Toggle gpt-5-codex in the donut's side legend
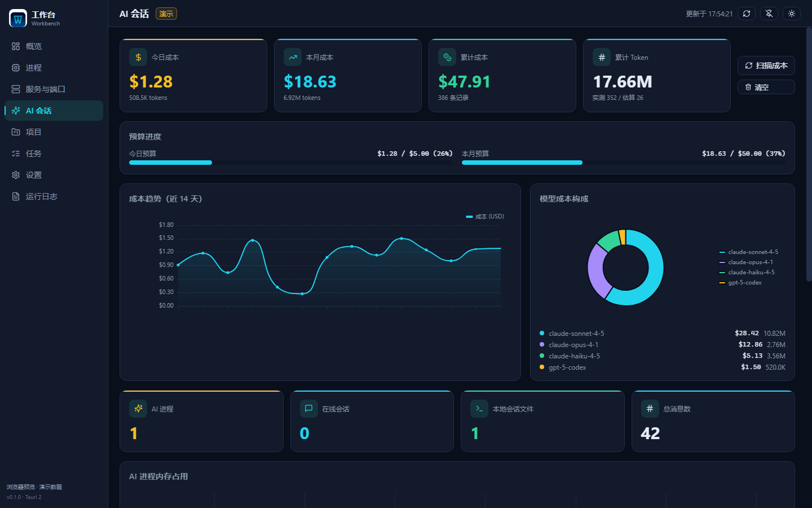812x508 pixels. 740,283
